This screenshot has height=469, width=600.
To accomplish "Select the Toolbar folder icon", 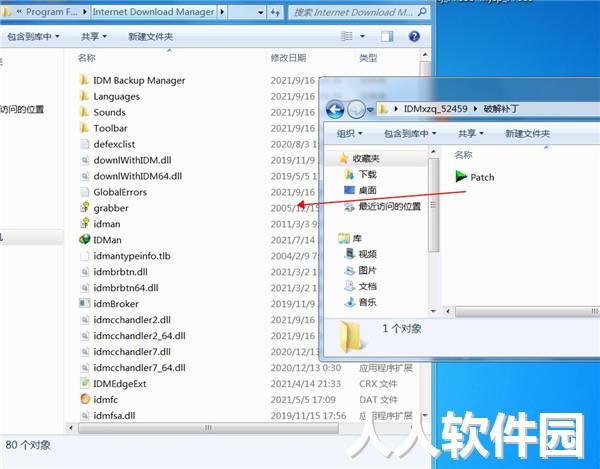I will coord(85,128).
